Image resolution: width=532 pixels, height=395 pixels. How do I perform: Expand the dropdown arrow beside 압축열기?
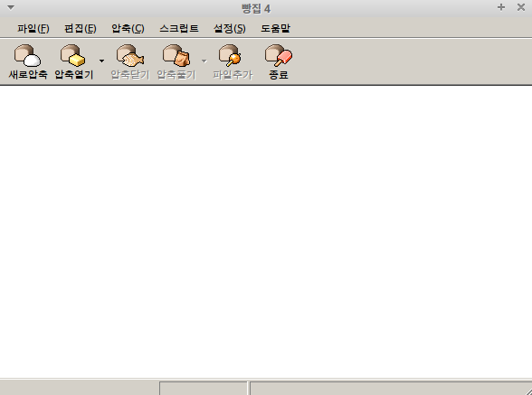click(x=101, y=61)
